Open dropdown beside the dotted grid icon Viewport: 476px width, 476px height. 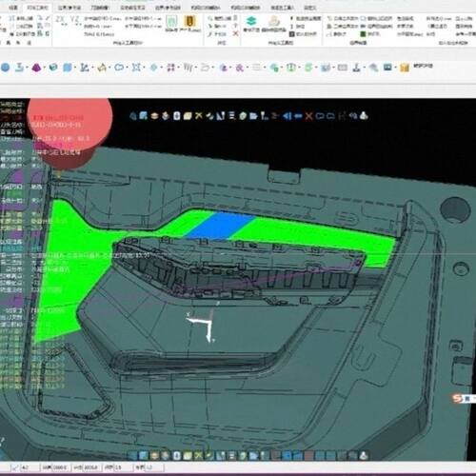pyautogui.click(x=178, y=68)
